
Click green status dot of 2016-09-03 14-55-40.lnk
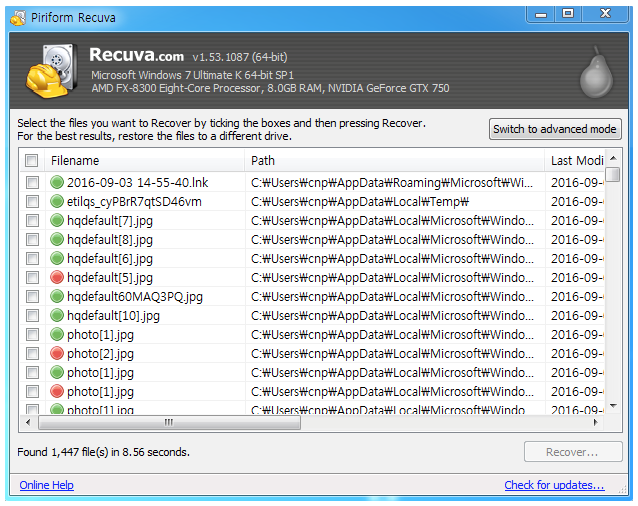pyautogui.click(x=57, y=182)
